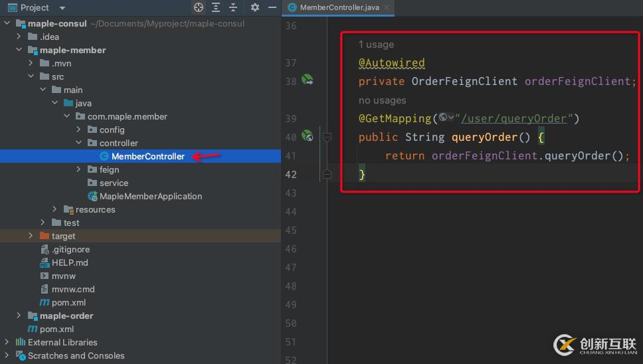The height and width of the screenshot is (364, 643).
Task: Collapse the queryOrder method fold marker on line 40
Action: click(x=327, y=137)
